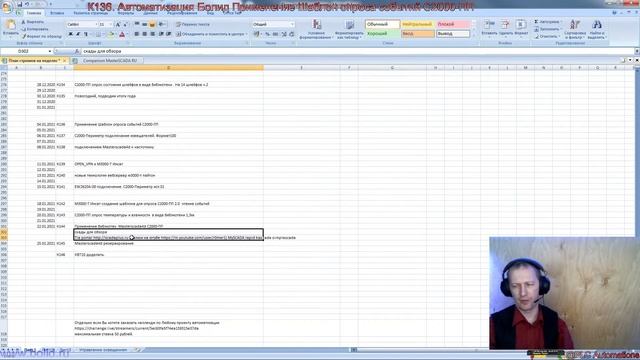Viewport: 640px width, 360px height.
Task: Click the Cut (Вырезать) scissors command
Action: pos(33,22)
